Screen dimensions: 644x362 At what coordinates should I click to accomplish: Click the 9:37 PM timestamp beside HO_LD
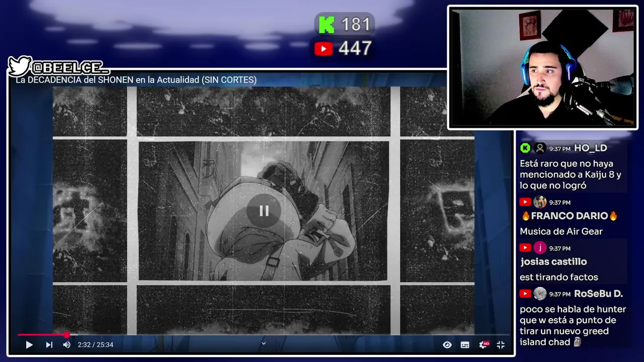pos(559,149)
